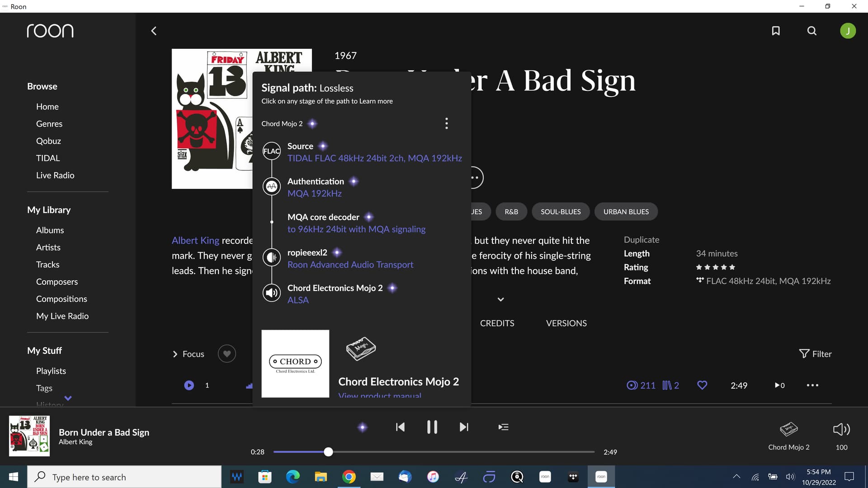Skip to the previous track

[400, 427]
